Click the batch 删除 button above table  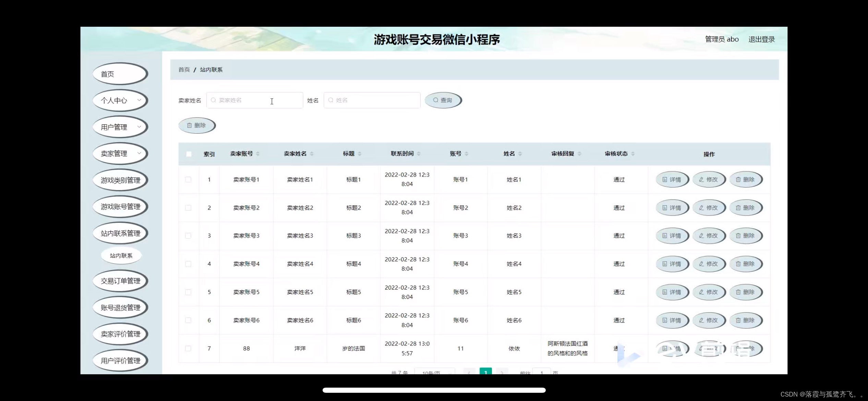click(x=197, y=125)
